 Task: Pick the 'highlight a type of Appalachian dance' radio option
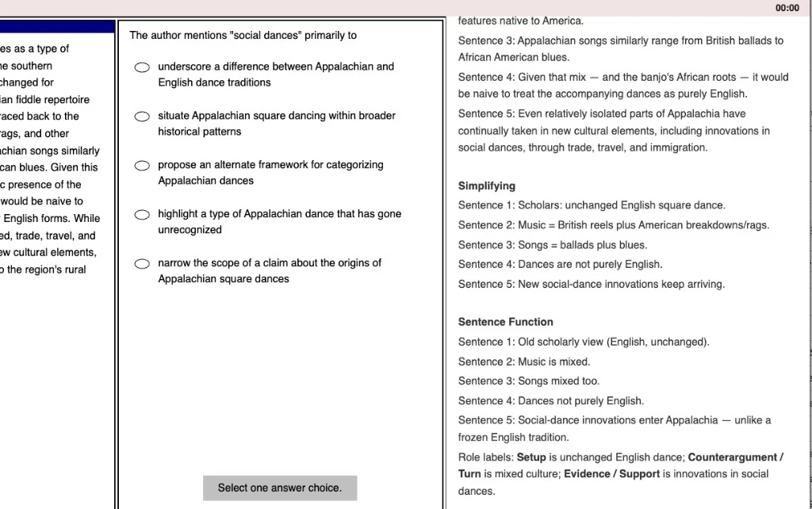142,215
